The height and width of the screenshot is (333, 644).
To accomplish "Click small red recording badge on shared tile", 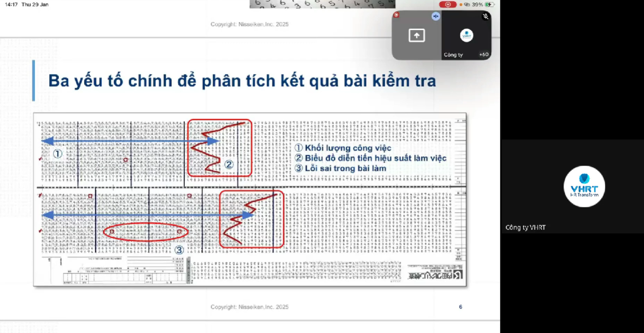I will point(396,15).
